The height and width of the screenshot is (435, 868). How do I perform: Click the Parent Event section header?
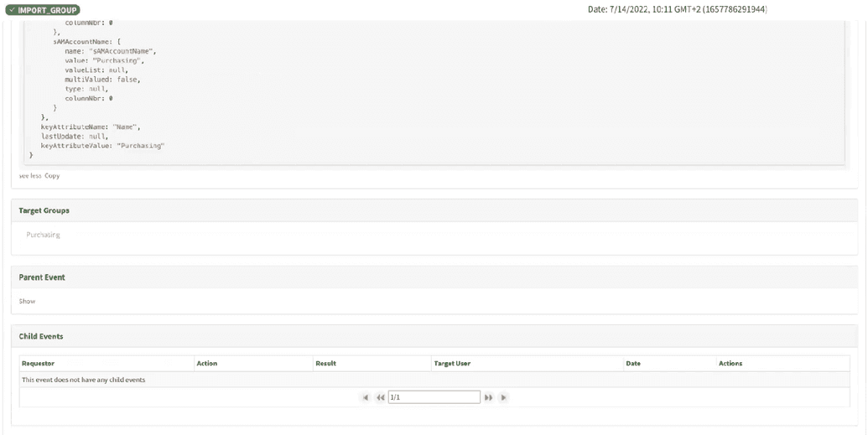click(42, 277)
